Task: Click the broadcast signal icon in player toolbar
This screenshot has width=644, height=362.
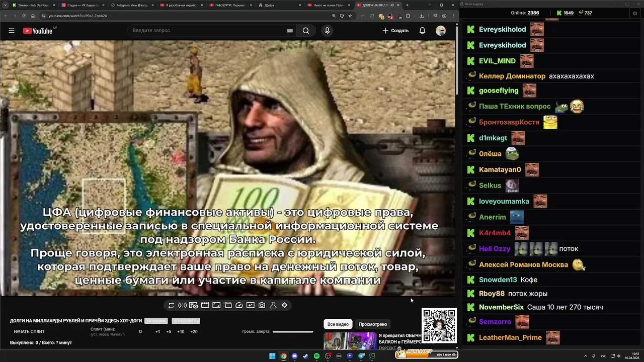Action: pyautogui.click(x=182, y=305)
